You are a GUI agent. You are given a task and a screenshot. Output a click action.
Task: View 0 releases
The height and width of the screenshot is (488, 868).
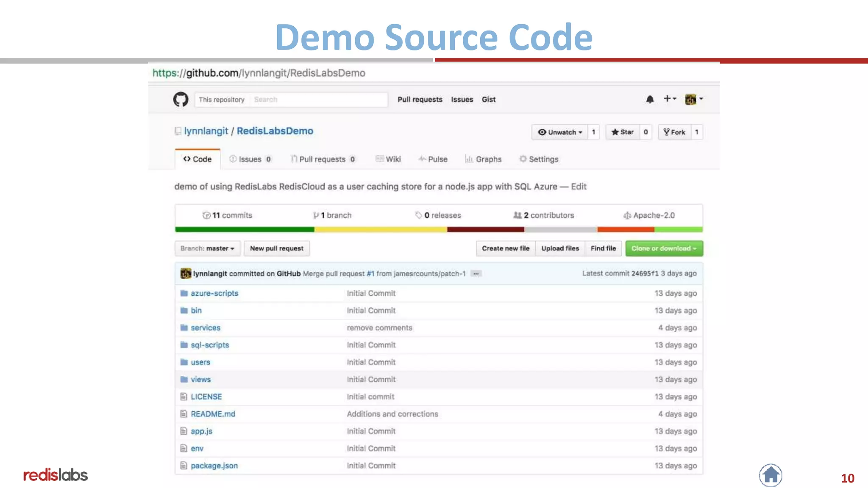click(438, 216)
